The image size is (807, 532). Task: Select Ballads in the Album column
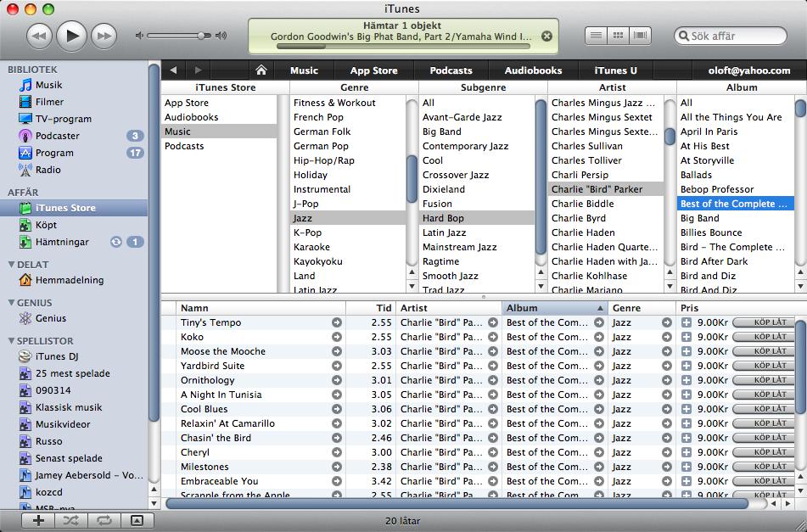click(x=736, y=175)
